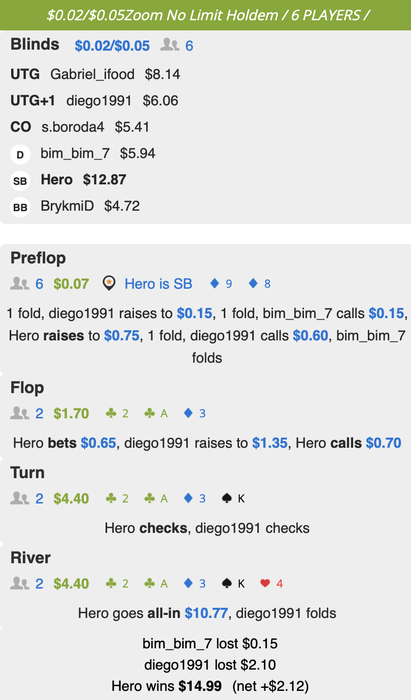Viewport: 411px width, 700px height.
Task: Click the players icon in Blinds header
Action: (170, 45)
